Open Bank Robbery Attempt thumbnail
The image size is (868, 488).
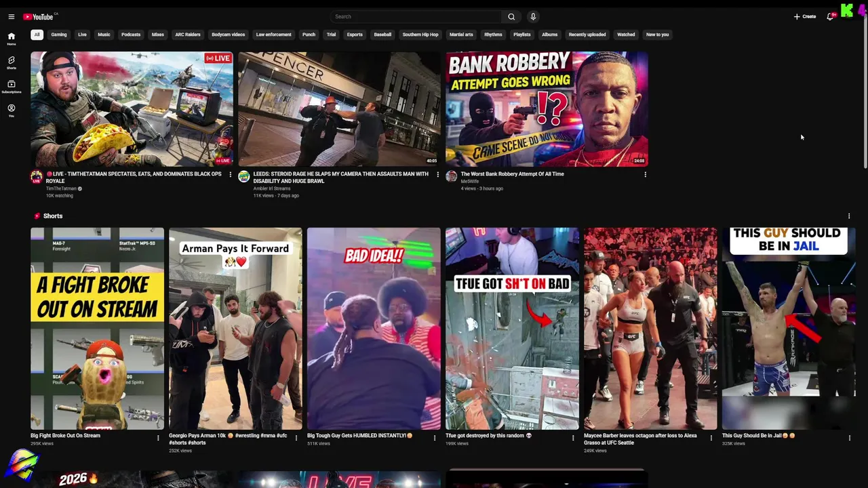(547, 109)
